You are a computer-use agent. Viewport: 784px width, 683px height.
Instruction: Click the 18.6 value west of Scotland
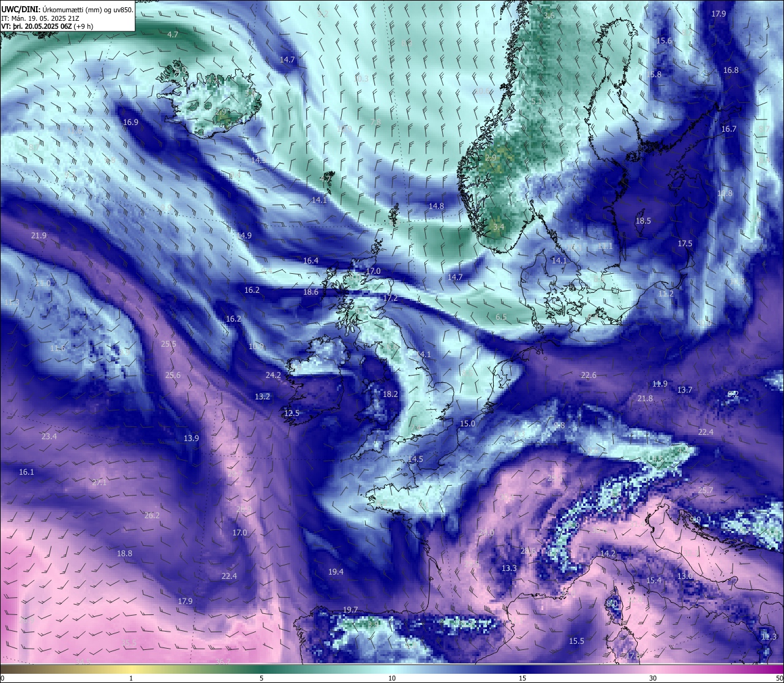(x=311, y=292)
